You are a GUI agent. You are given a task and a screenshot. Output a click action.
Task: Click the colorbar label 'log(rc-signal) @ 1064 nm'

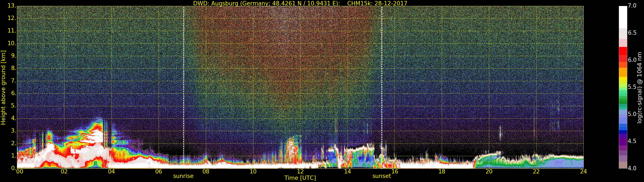639,88
